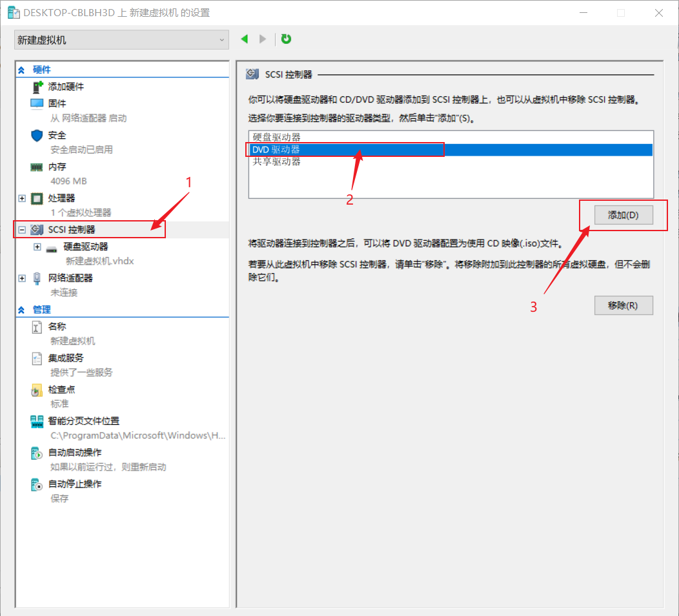Open Automatic Start Action (自动启动操作)

coord(75,452)
